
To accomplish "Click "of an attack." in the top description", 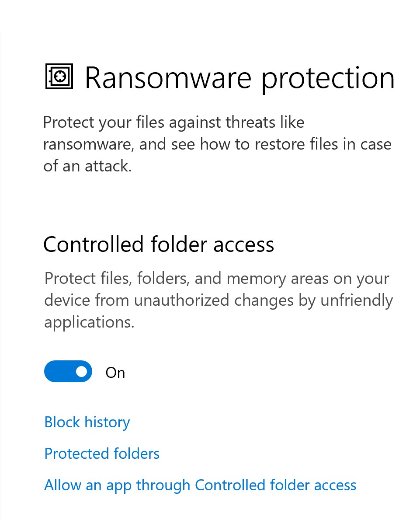I will [87, 166].
